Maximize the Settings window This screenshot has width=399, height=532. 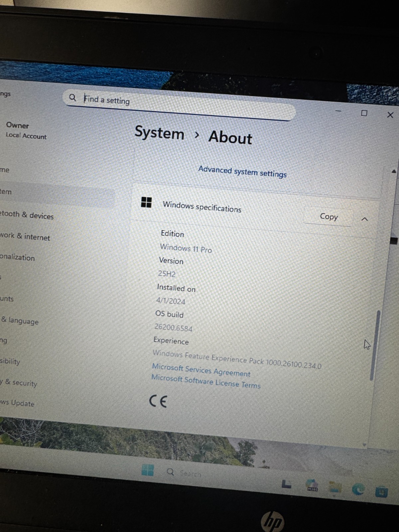click(x=364, y=113)
